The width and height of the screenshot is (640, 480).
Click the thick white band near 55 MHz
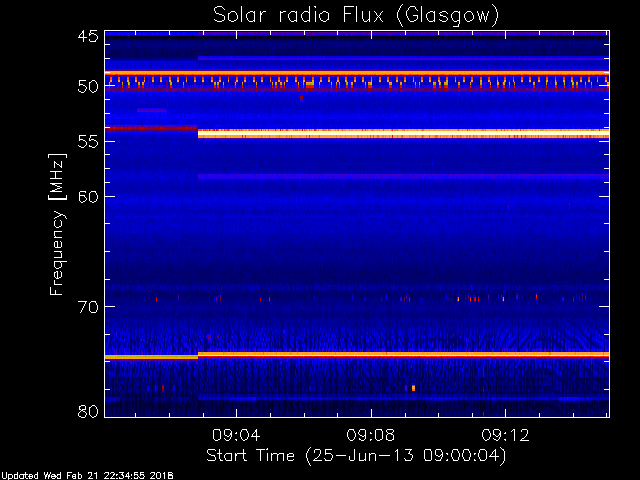403,134
